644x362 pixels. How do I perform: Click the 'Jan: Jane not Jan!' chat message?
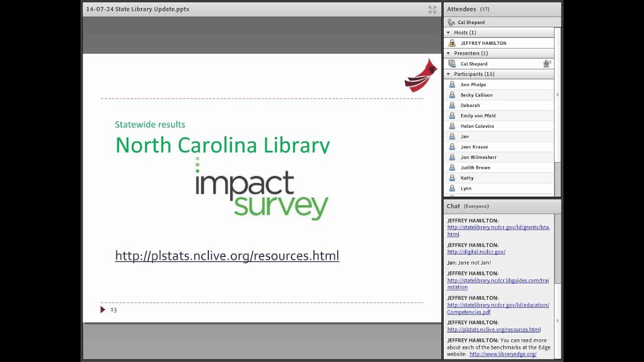click(x=469, y=263)
